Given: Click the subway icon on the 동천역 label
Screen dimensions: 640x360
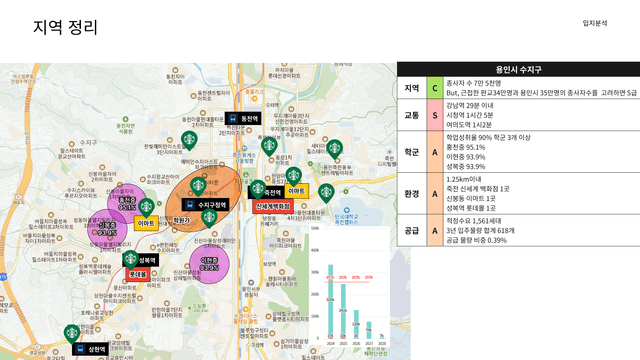Looking at the screenshot, I should click(x=233, y=119).
